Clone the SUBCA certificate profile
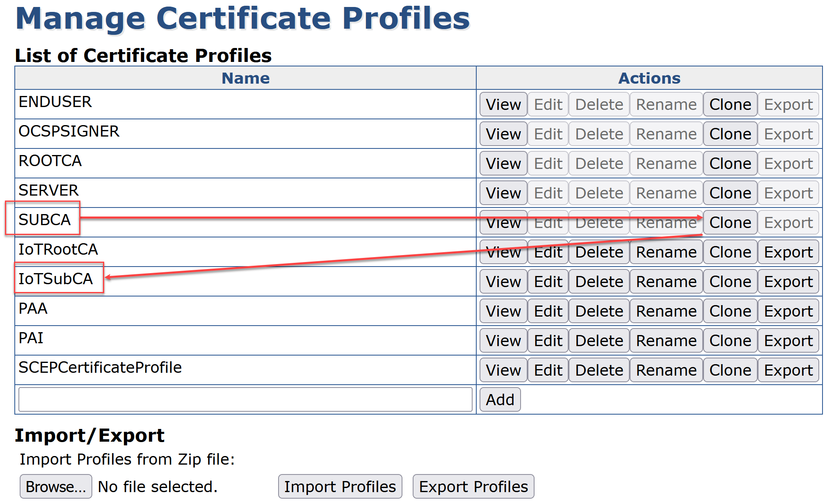 [730, 222]
